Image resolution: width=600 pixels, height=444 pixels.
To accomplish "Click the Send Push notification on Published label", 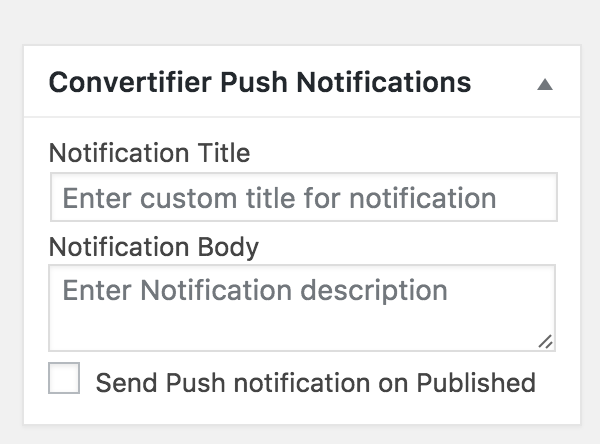I will coord(315,382).
